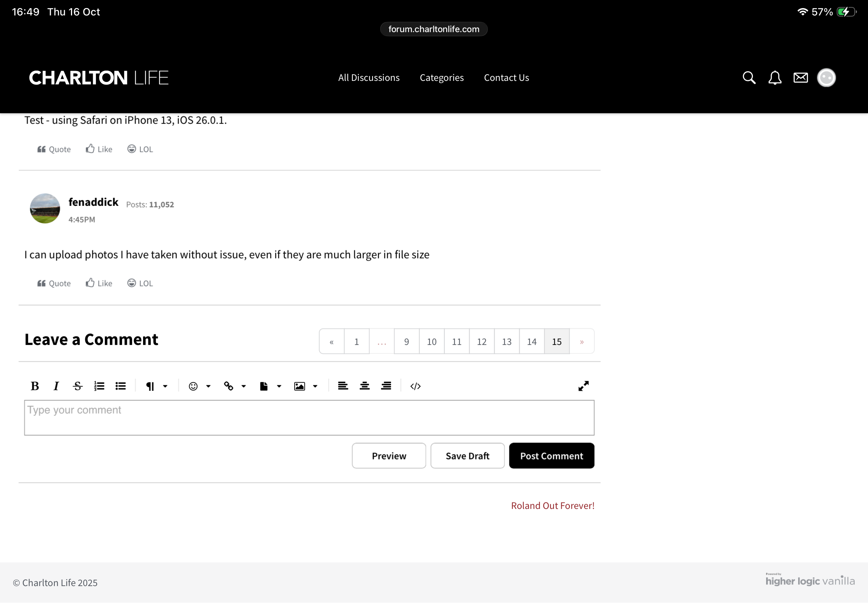Go to All Discussions

point(369,78)
